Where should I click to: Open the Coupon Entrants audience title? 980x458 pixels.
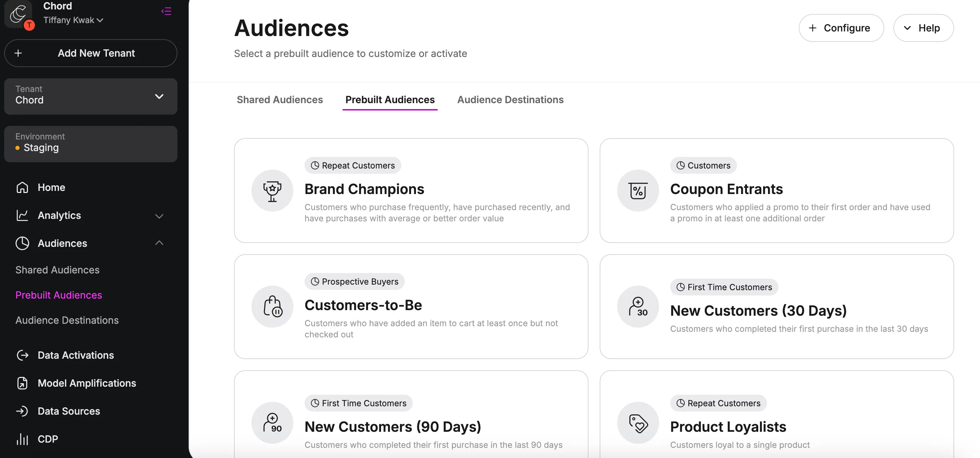726,189
